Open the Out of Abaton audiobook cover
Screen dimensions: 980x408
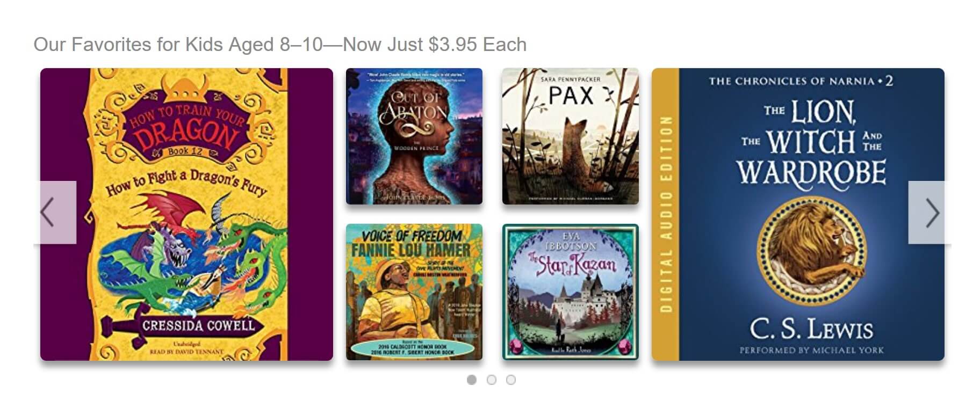click(414, 136)
